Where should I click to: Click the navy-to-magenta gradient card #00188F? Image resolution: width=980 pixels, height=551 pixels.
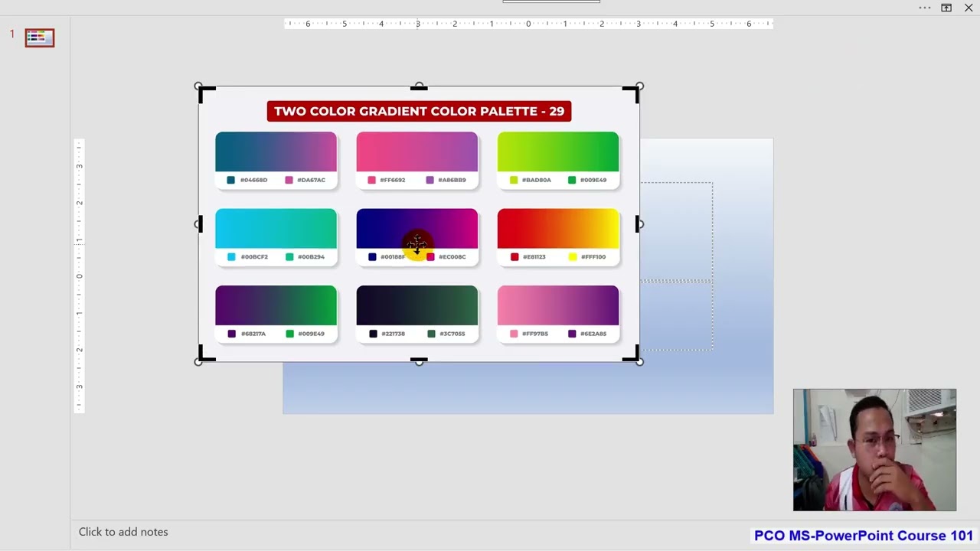tap(416, 237)
